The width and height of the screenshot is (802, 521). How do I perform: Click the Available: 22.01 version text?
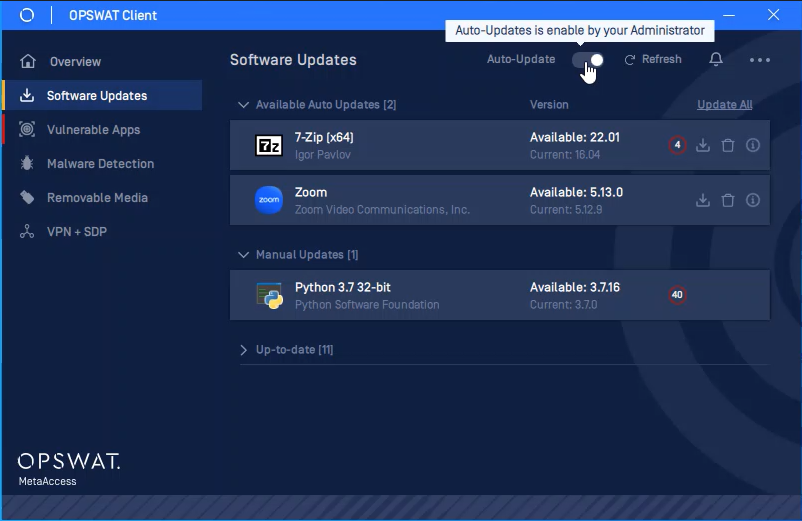tap(574, 138)
